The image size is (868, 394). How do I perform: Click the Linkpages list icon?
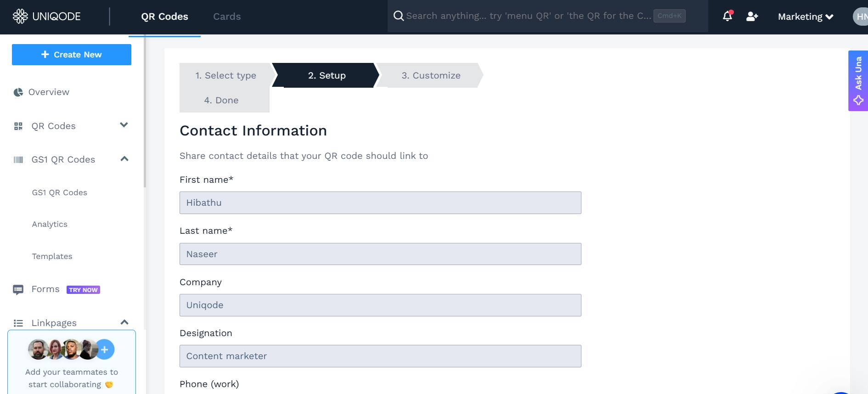pyautogui.click(x=18, y=323)
